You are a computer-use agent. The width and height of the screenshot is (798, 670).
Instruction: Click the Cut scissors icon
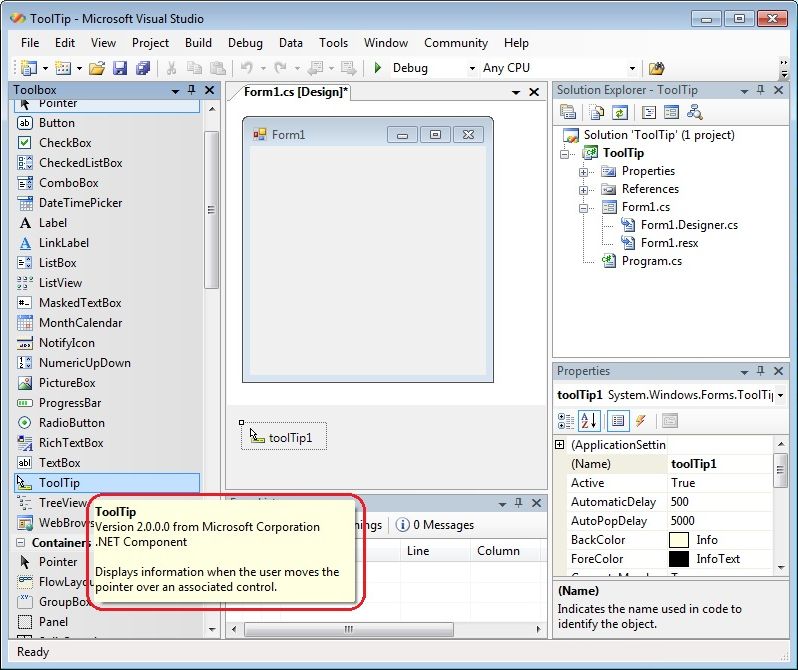tap(172, 68)
